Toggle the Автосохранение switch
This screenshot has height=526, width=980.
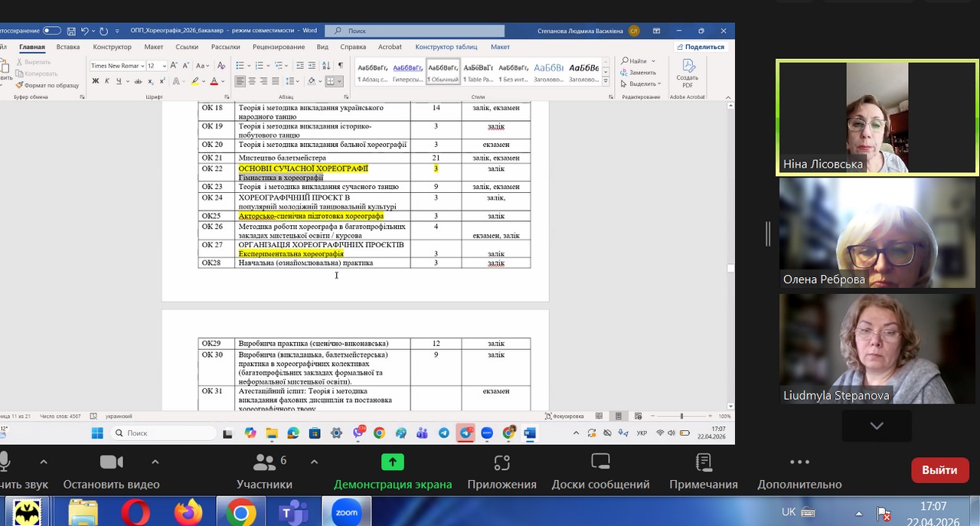pos(51,31)
